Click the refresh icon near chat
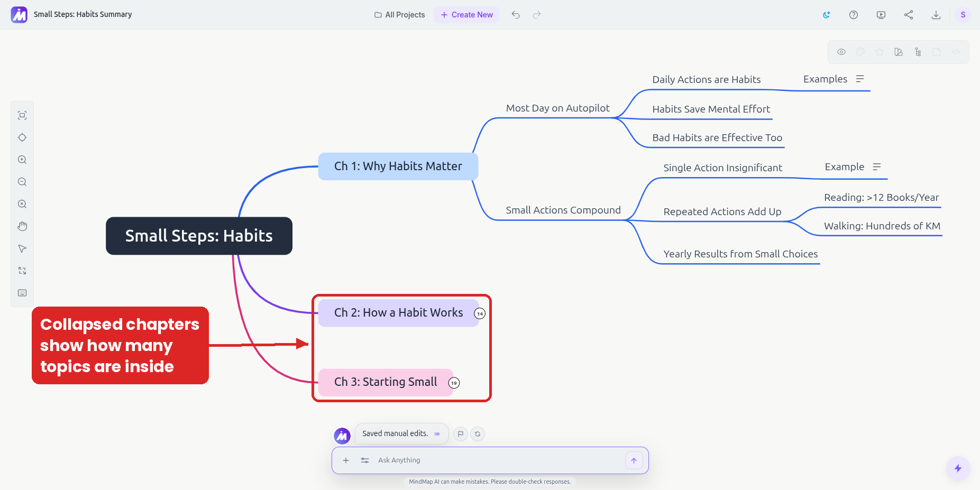The width and height of the screenshot is (980, 490). pyautogui.click(x=478, y=434)
